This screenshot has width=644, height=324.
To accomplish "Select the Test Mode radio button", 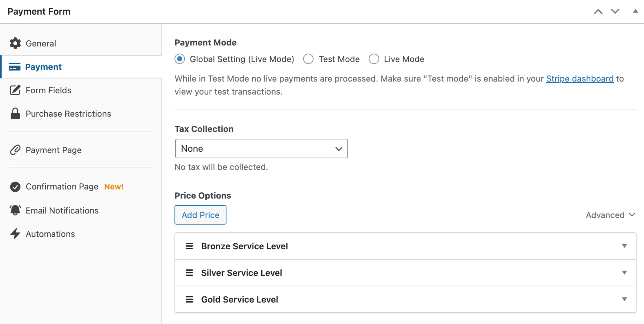I will point(308,59).
